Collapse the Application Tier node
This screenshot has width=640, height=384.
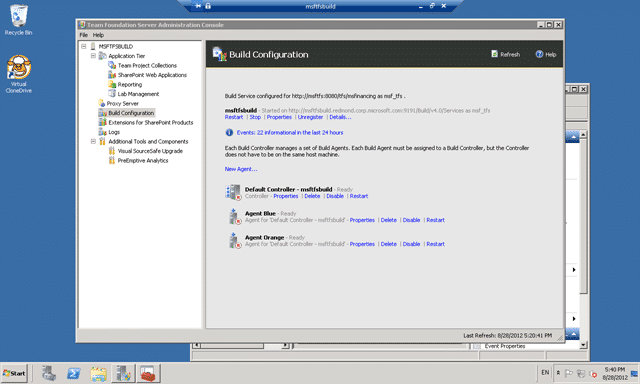tap(93, 55)
